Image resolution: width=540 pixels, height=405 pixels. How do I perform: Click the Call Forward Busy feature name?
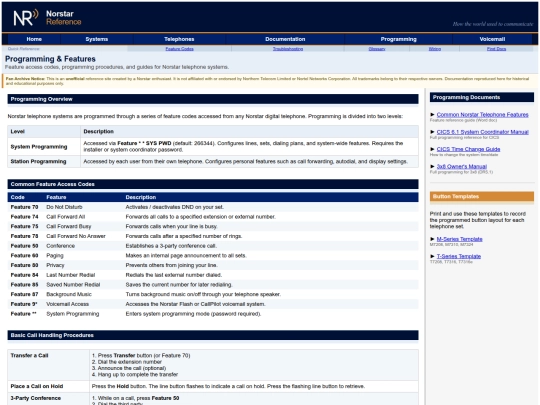point(69,226)
